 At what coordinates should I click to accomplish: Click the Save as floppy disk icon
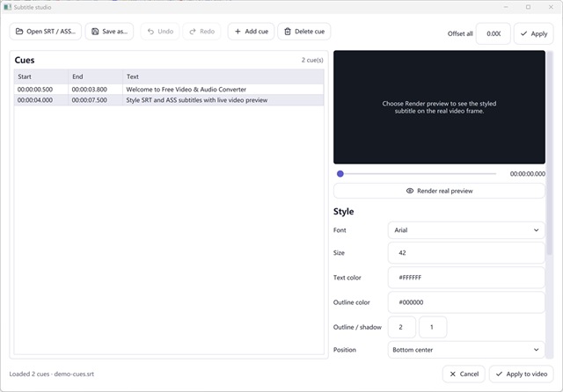[x=95, y=32]
